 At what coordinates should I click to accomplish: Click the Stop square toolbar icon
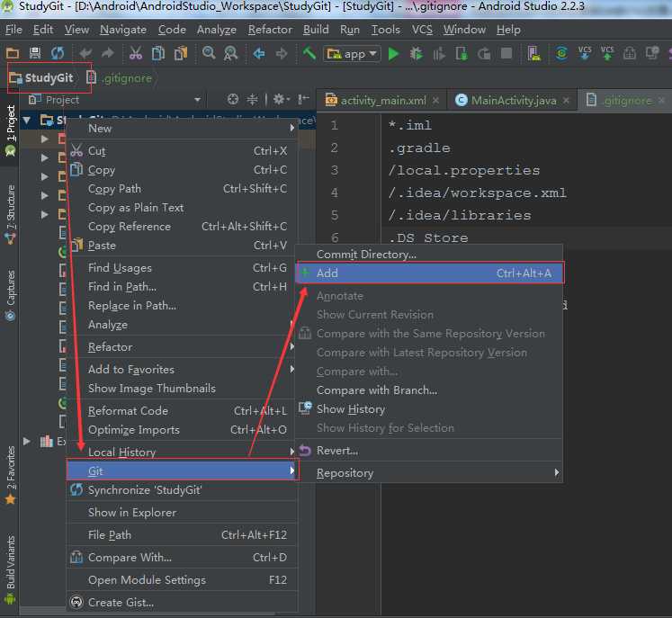[506, 54]
